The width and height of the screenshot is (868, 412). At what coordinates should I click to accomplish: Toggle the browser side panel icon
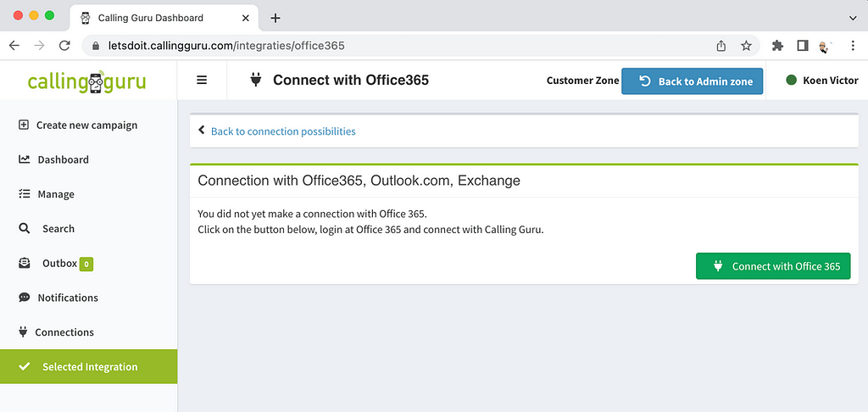(x=803, y=46)
